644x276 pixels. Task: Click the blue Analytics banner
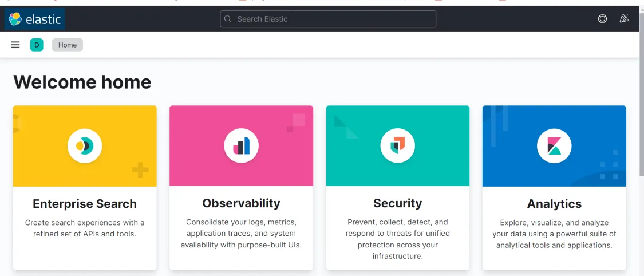tap(554, 146)
